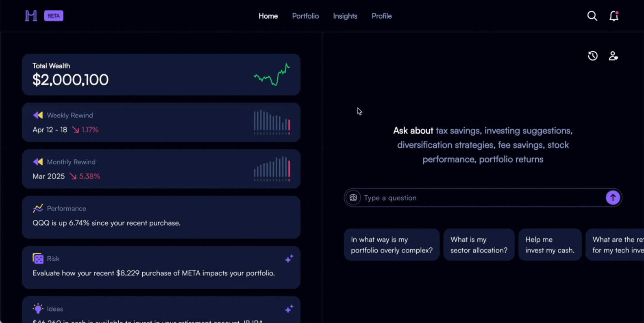Image resolution: width=644 pixels, height=323 pixels.
Task: Click the Weekly Rewind bar chart
Action: coord(272,122)
